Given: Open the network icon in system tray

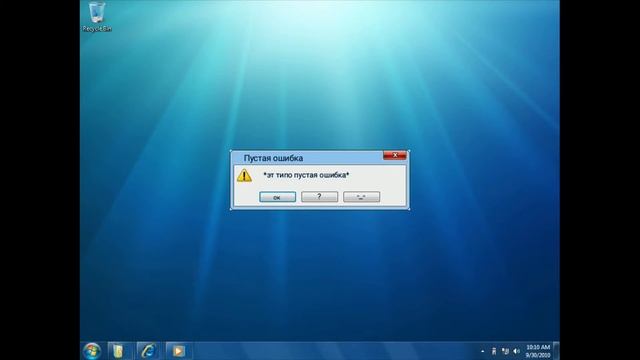Looking at the screenshot, I should point(505,351).
